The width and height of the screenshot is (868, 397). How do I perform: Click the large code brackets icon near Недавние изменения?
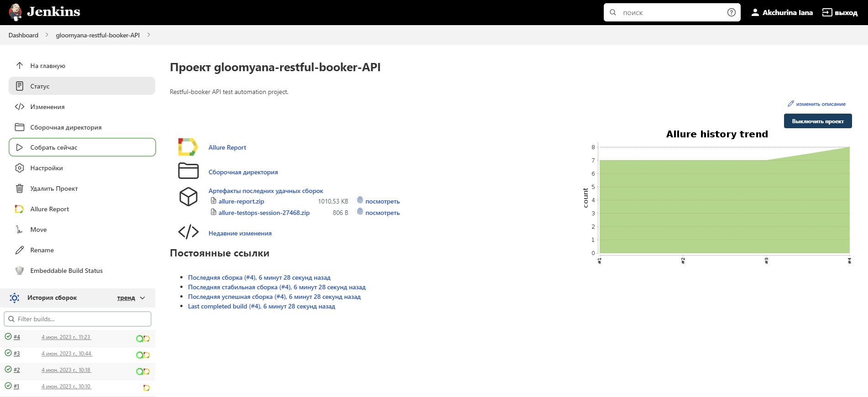188,232
